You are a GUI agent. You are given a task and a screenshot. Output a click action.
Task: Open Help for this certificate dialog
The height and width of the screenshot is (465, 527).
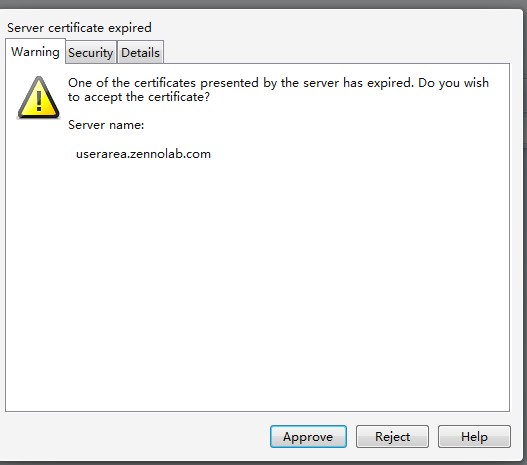(474, 436)
